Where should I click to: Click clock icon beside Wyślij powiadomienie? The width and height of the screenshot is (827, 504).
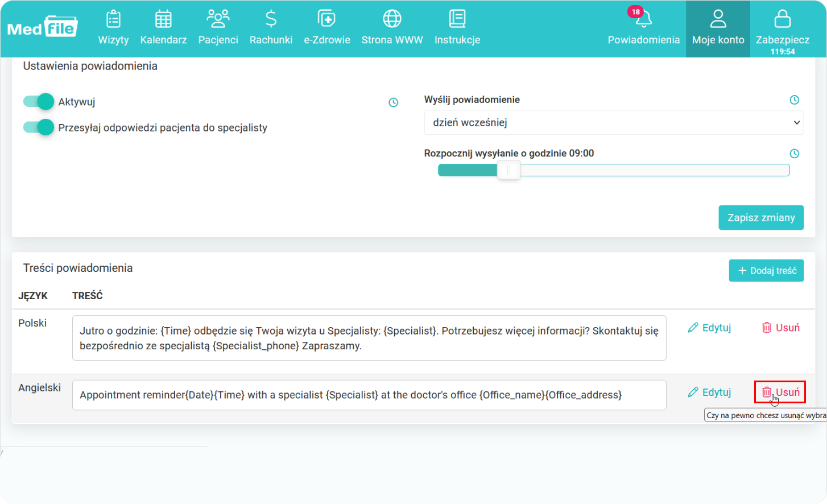coord(795,100)
